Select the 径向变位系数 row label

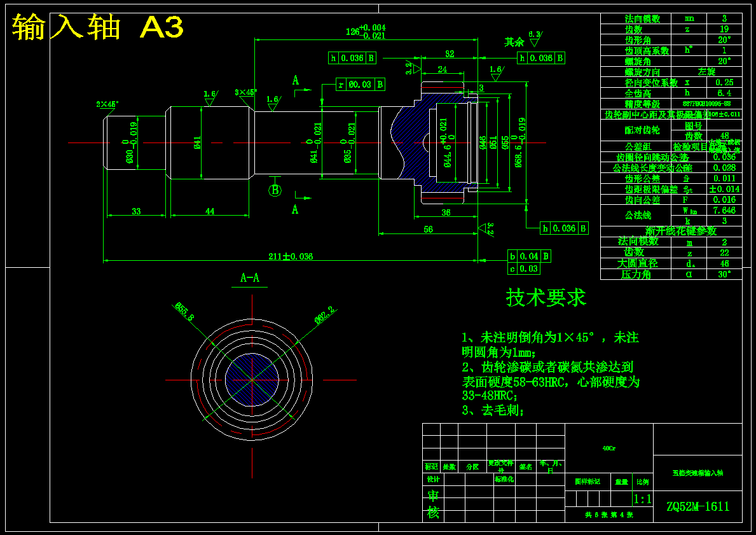[x=651, y=83]
